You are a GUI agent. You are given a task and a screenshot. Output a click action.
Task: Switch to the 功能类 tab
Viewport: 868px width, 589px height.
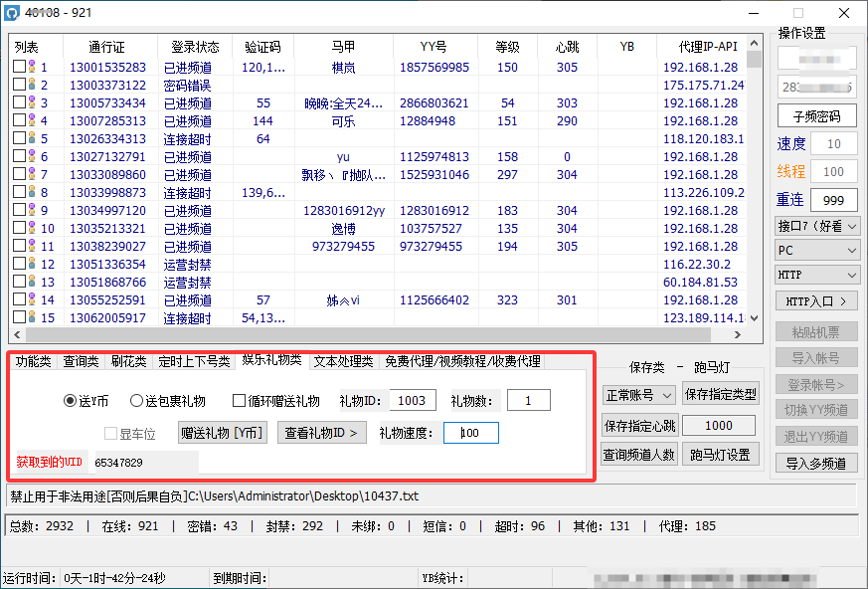tap(33, 361)
